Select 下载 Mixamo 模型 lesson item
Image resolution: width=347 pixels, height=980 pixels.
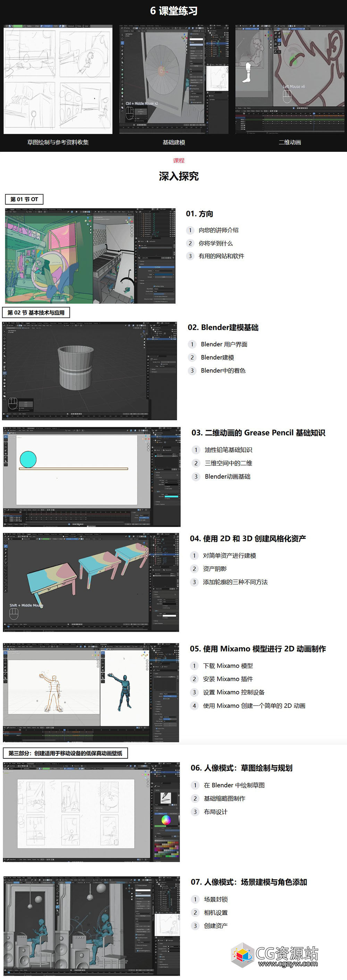pos(228,666)
